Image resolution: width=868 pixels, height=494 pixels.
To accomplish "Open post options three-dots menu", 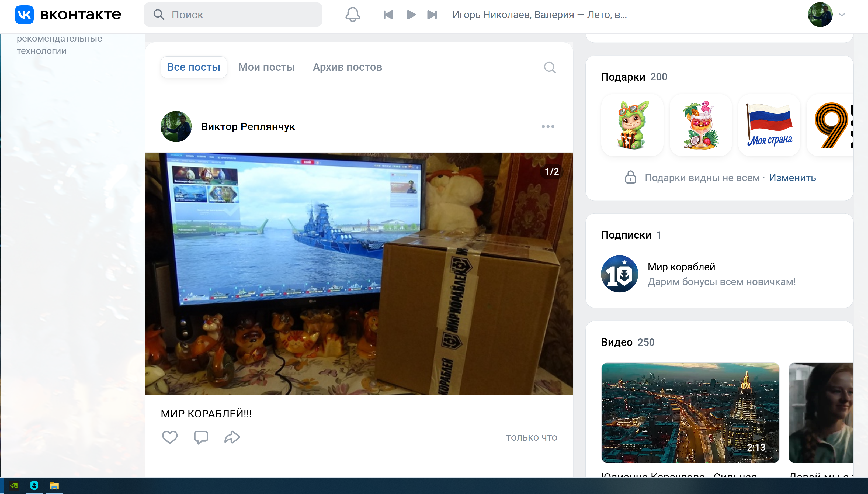I will tap(548, 127).
